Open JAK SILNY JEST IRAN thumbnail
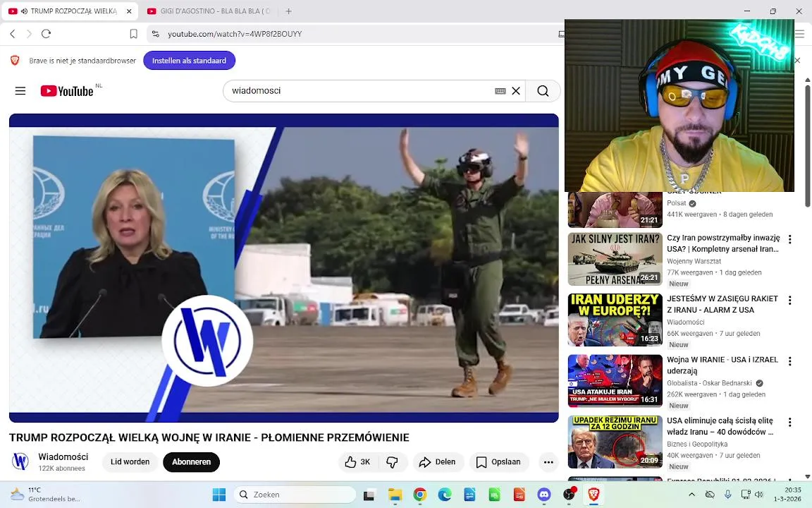 (615, 259)
